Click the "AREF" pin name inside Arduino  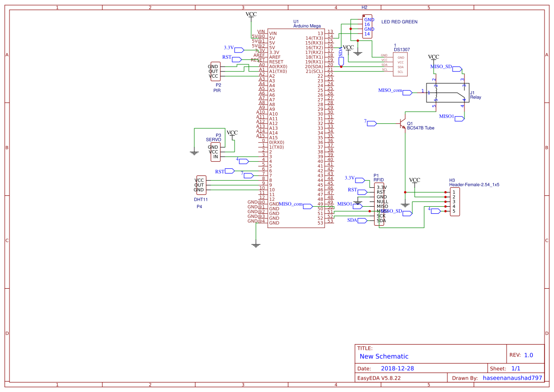pos(274,57)
